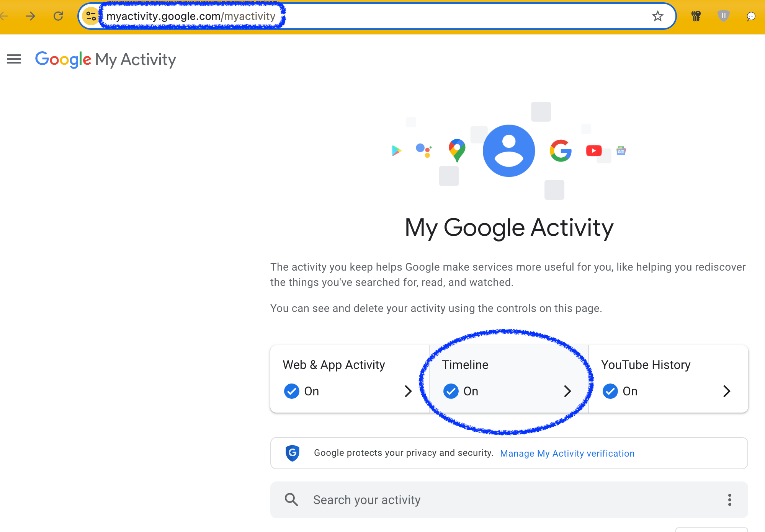Open Manage My Activity verification link

(567, 454)
